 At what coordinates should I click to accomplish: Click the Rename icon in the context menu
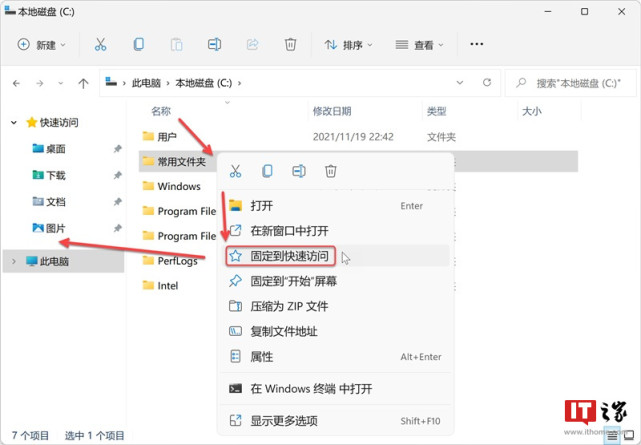[299, 171]
